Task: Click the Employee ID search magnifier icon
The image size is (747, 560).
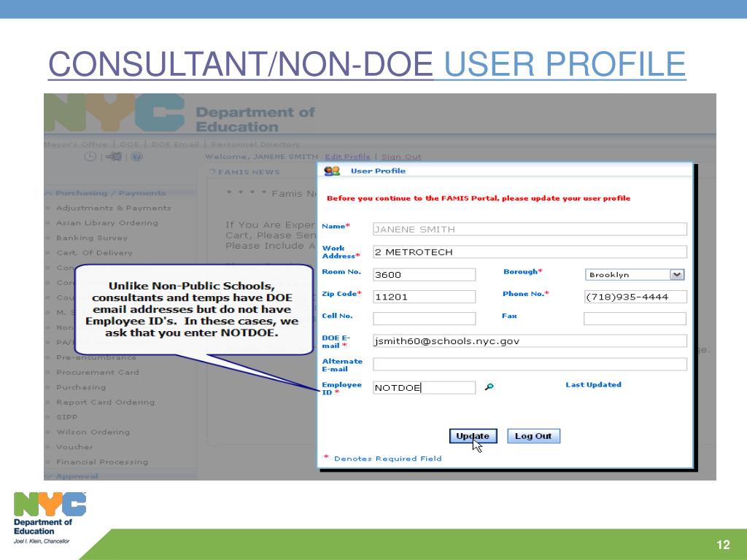Action: coord(489,386)
